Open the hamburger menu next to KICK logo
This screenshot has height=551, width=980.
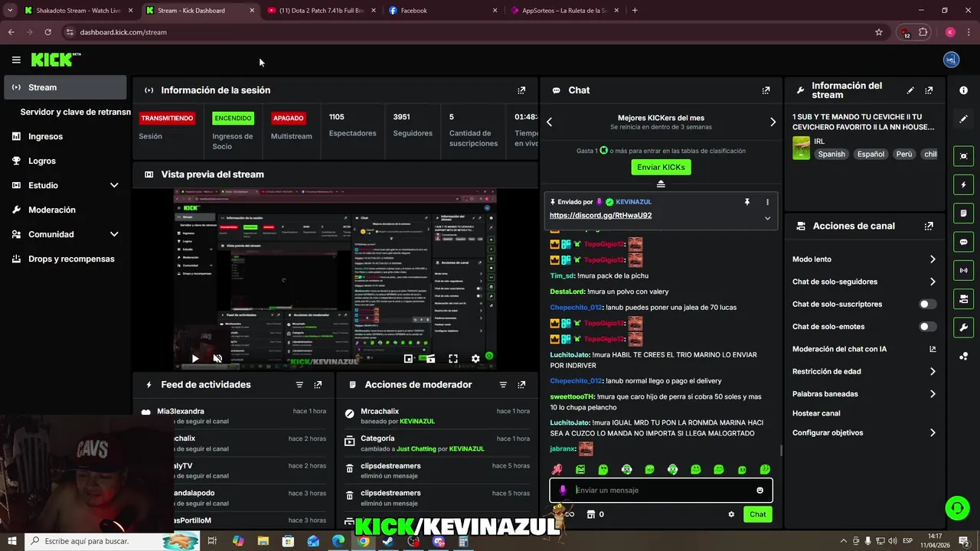click(16, 60)
